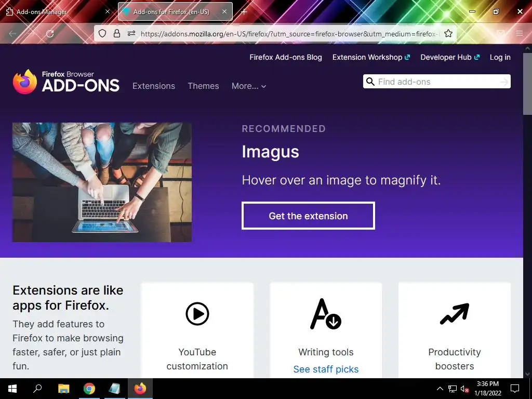Click the Writing tools icon
532x399 pixels.
326,314
